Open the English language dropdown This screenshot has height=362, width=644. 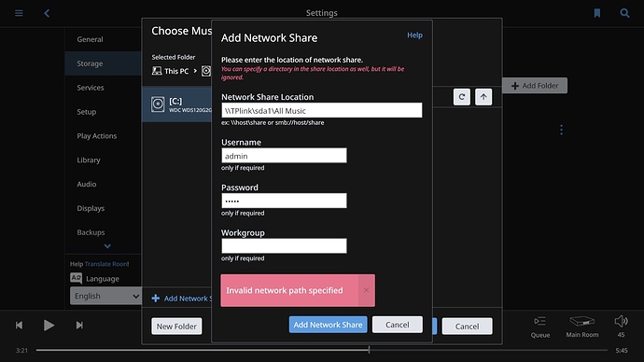click(x=106, y=296)
